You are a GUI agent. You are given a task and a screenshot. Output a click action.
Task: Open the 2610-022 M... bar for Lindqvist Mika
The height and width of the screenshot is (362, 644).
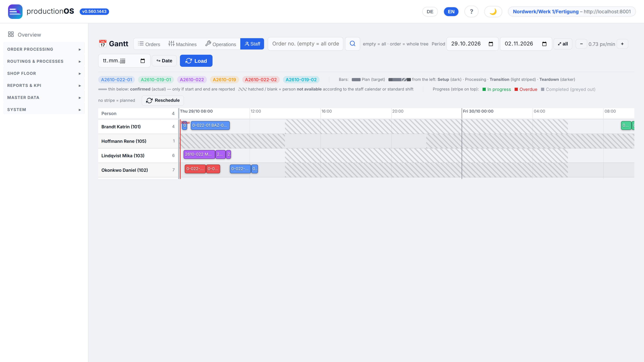[199, 154]
